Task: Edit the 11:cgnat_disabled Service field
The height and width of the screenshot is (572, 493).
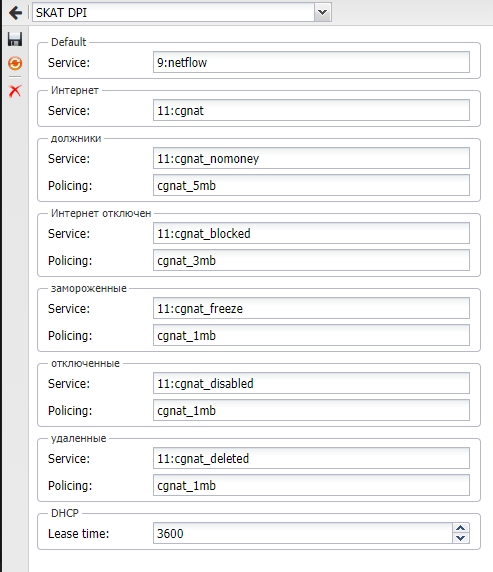Action: [x=311, y=383]
